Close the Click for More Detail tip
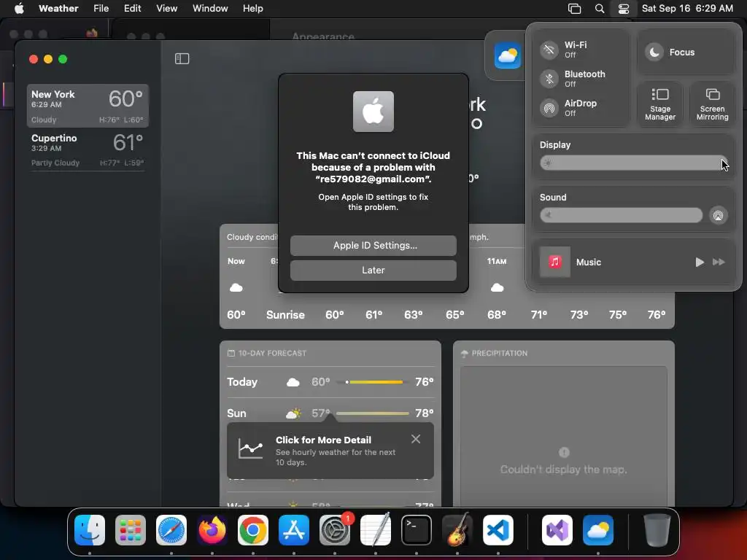The width and height of the screenshot is (747, 560). (x=415, y=439)
